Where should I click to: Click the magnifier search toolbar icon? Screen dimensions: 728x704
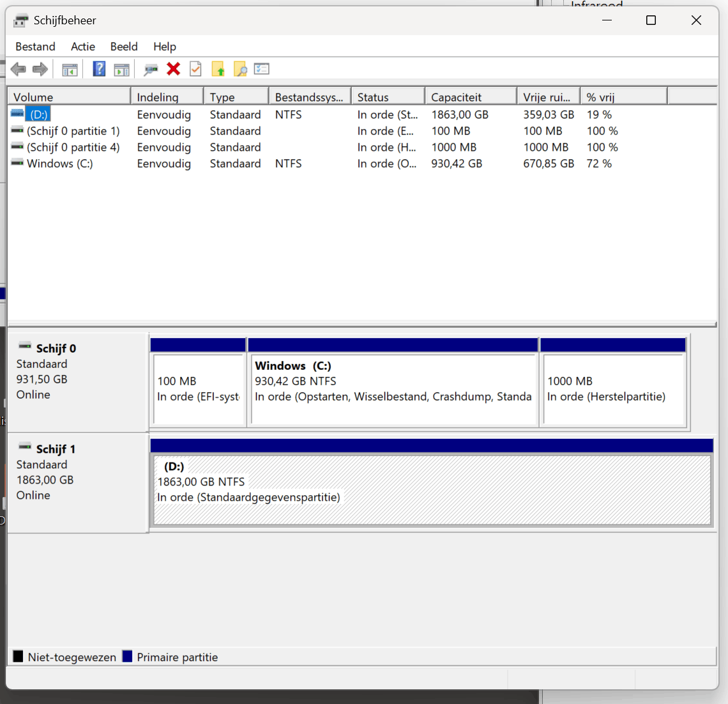point(240,69)
